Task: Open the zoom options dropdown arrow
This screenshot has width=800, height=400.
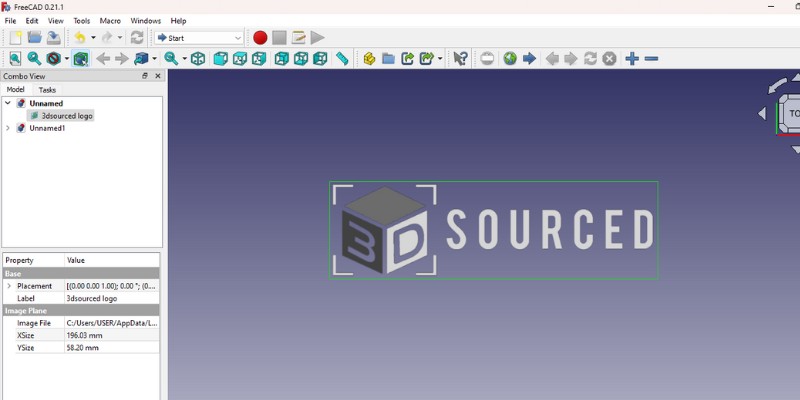Action: point(185,59)
